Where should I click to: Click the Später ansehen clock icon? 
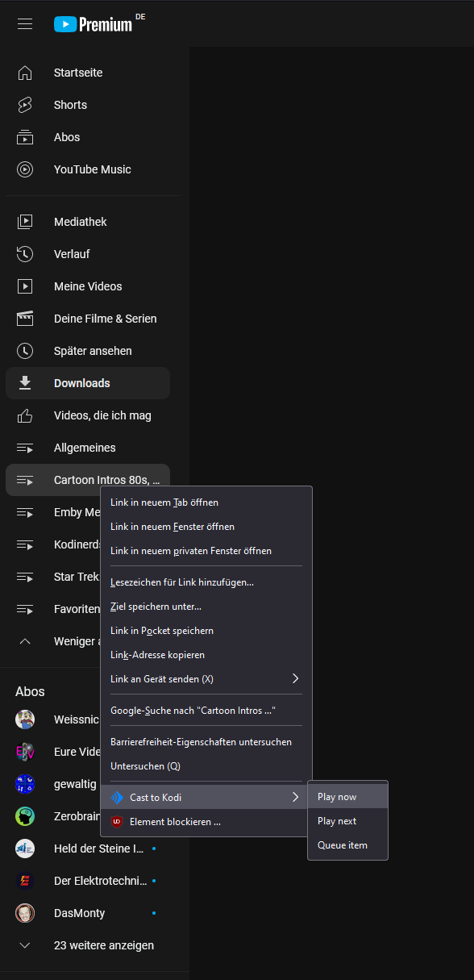25,351
